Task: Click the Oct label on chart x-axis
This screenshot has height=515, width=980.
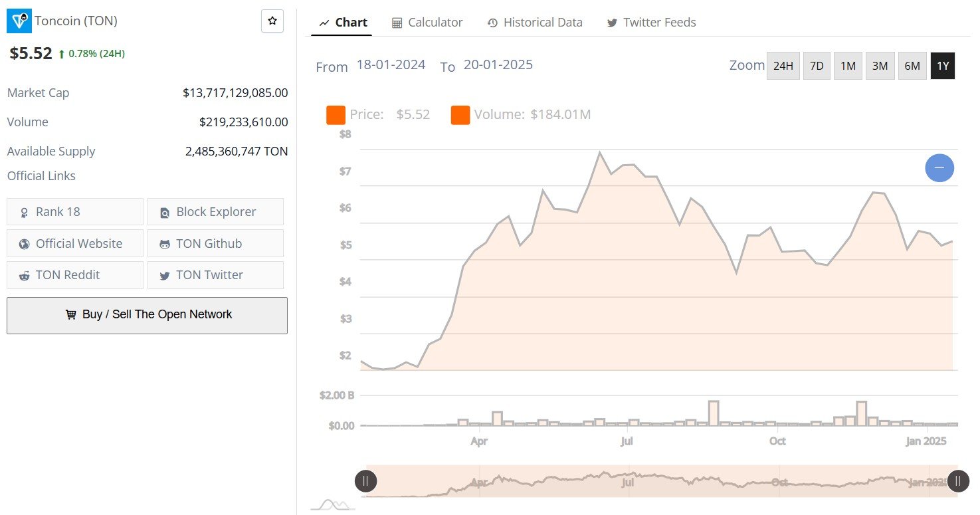Action: pyautogui.click(x=777, y=441)
